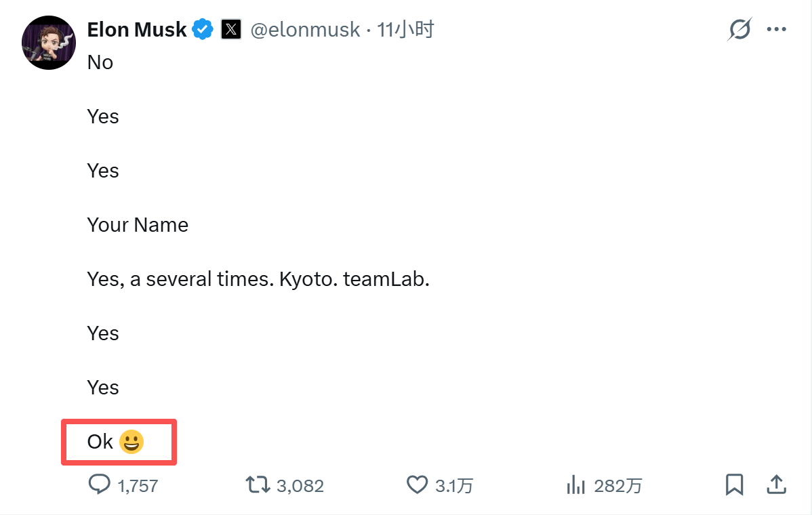Click the 3.1万 likes count
The width and height of the screenshot is (812, 515).
click(x=454, y=486)
